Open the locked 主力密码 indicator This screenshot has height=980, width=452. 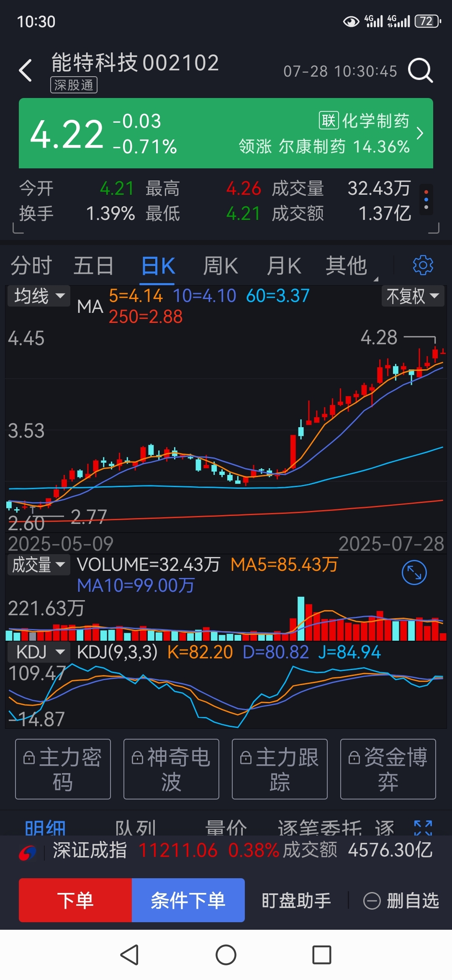[x=63, y=769]
